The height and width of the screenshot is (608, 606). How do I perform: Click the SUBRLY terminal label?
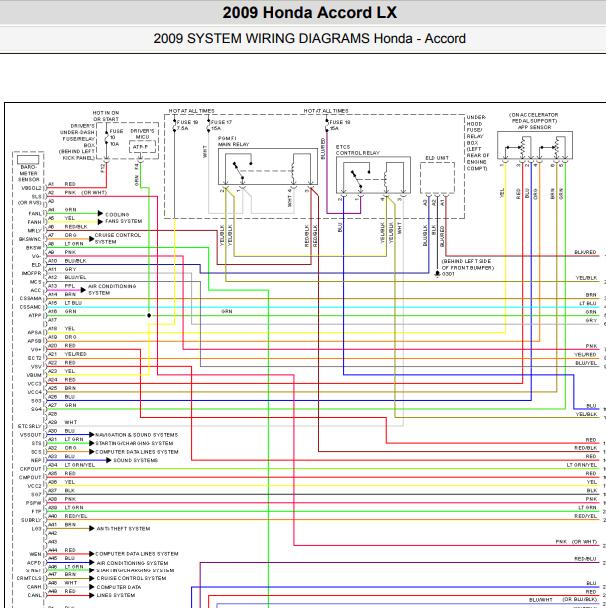pos(31,520)
